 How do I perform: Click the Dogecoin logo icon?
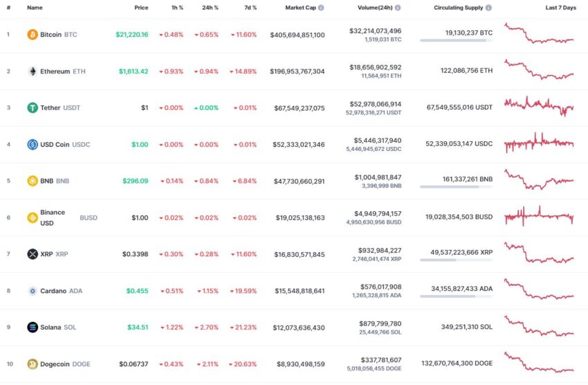point(33,364)
